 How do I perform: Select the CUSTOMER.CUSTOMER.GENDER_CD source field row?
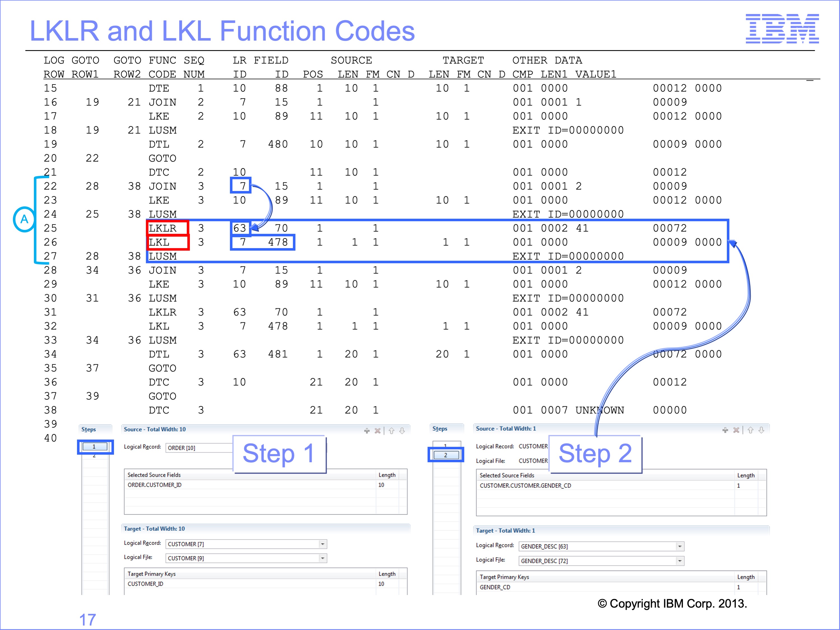[x=621, y=486]
